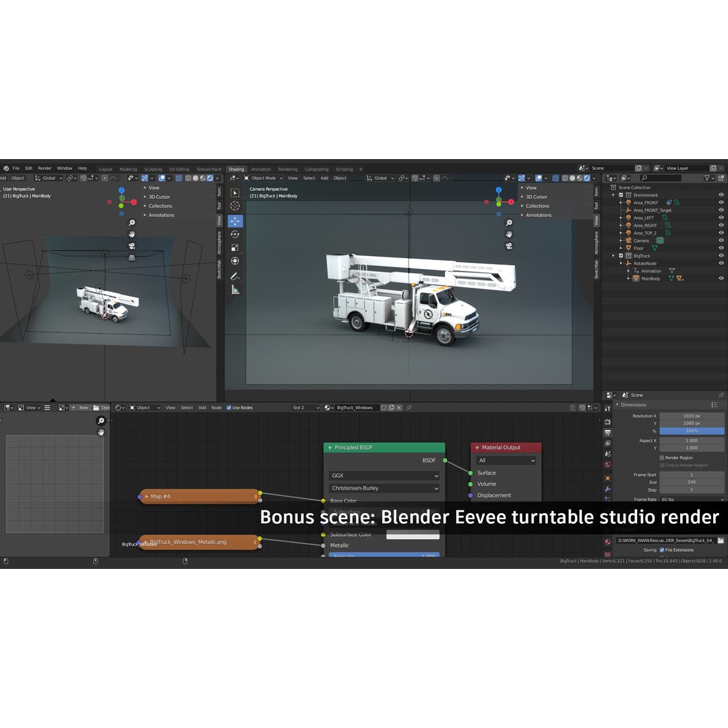Toggle the File Extensions checkbox
This screenshot has height=728, width=728.
point(662,550)
